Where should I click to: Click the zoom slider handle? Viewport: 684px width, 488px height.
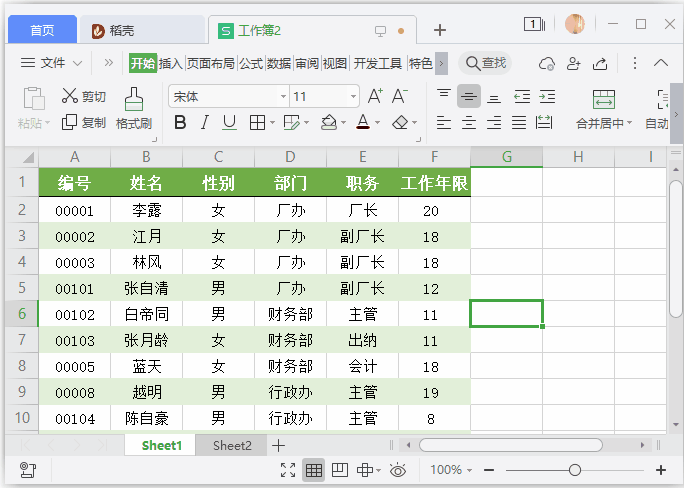[574, 470]
